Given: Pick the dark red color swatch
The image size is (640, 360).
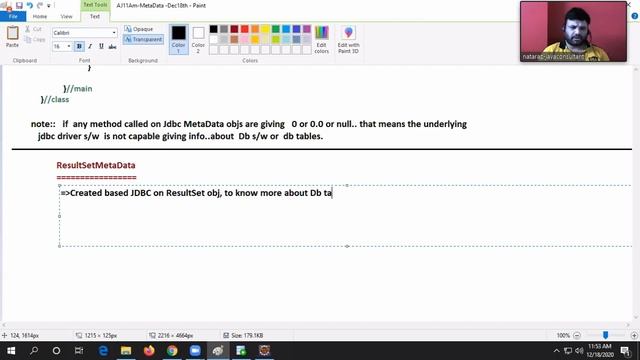Looking at the screenshot, I should pos(234,29).
